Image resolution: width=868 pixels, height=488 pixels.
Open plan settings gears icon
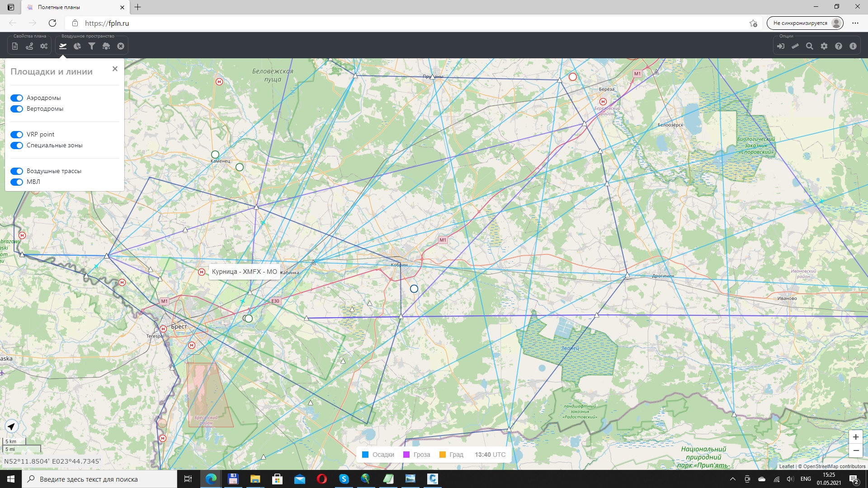(x=44, y=46)
